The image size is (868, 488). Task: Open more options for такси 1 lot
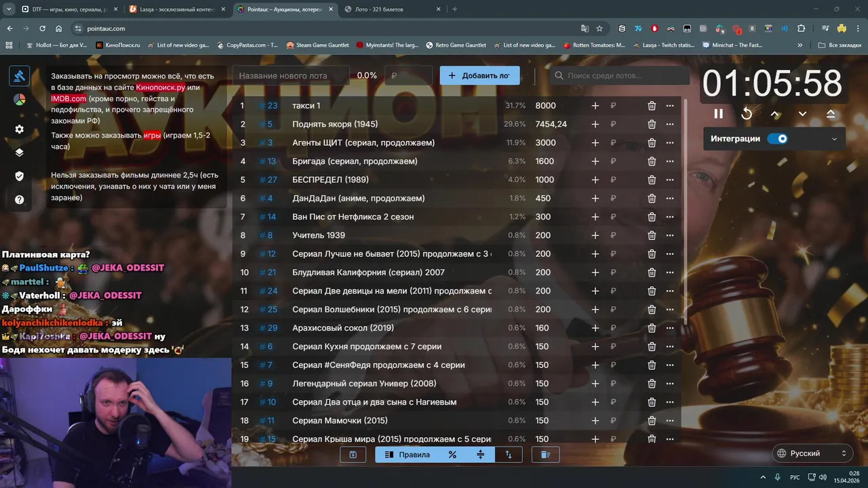point(670,106)
